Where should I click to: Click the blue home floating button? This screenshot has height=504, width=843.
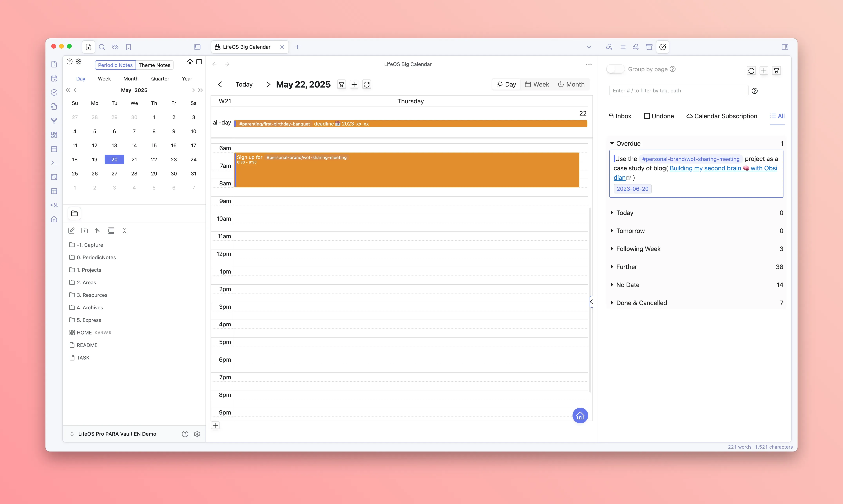point(580,415)
